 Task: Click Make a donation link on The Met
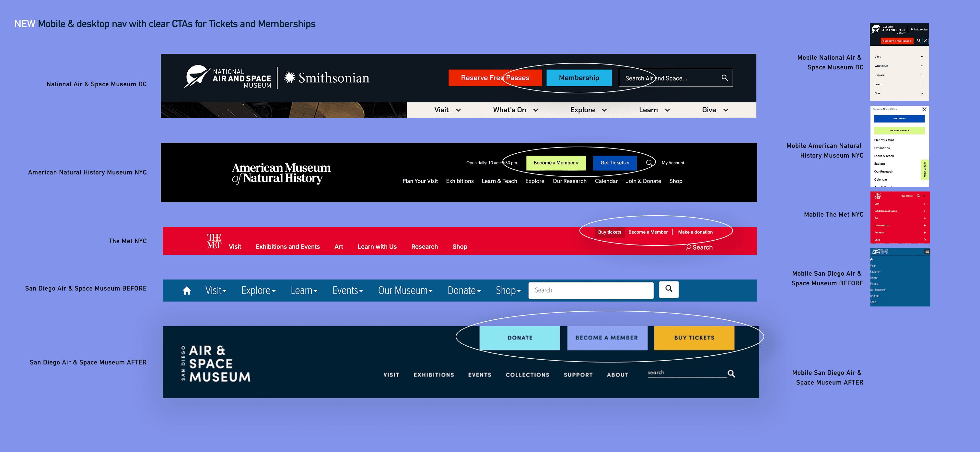click(x=695, y=232)
